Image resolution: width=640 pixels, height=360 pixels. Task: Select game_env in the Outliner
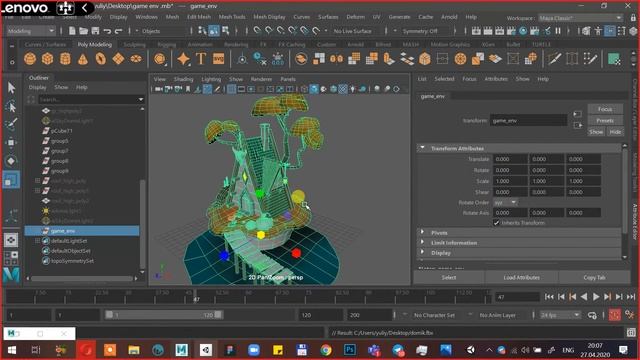point(82,231)
